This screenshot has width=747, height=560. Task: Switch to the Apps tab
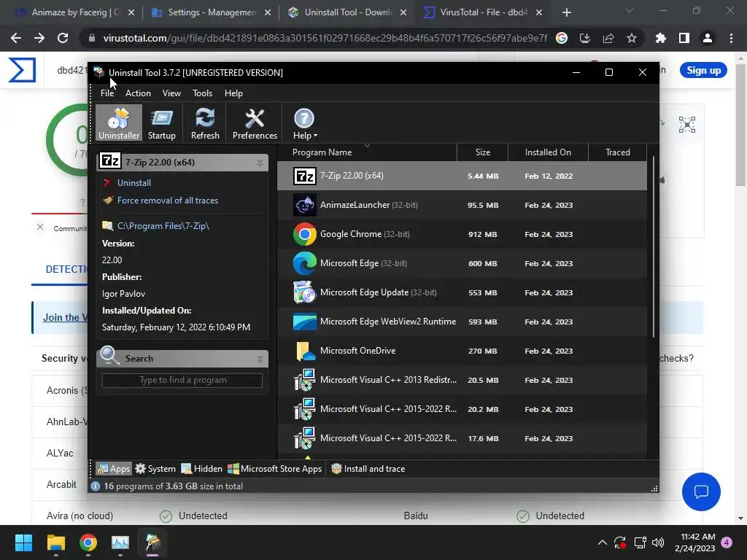click(x=113, y=469)
